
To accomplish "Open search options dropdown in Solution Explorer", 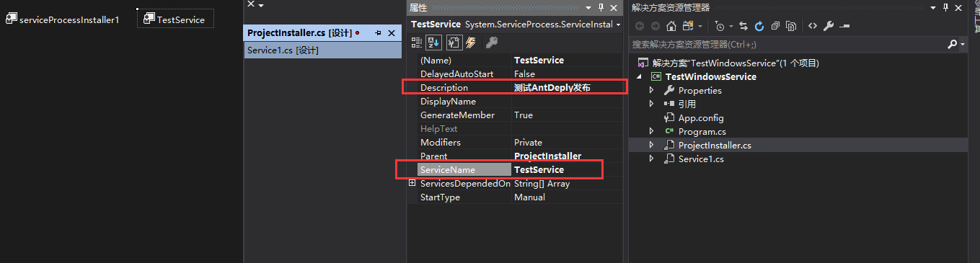I will (x=963, y=44).
